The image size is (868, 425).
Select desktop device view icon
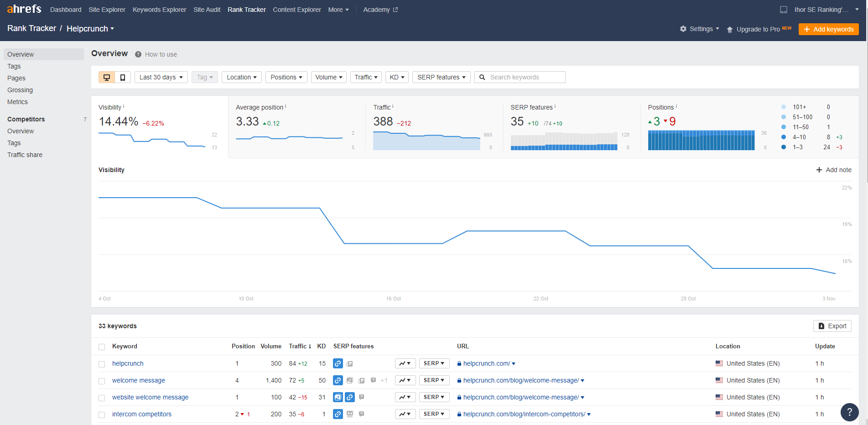pyautogui.click(x=107, y=77)
